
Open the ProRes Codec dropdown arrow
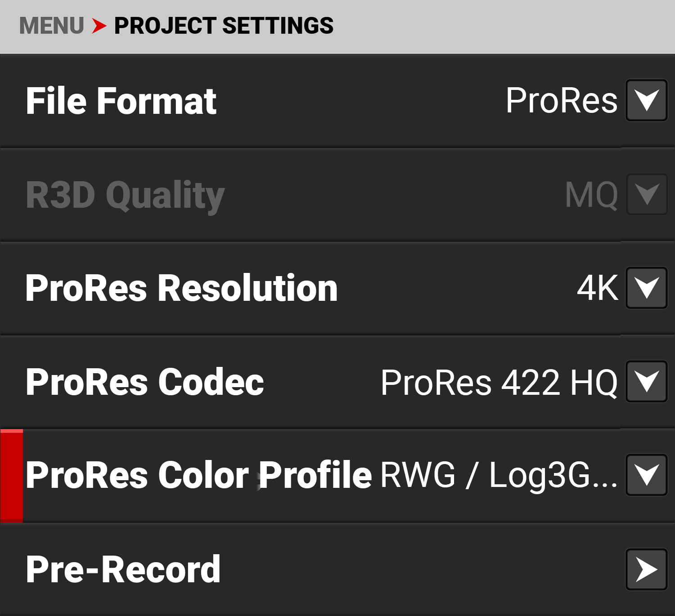tap(646, 381)
